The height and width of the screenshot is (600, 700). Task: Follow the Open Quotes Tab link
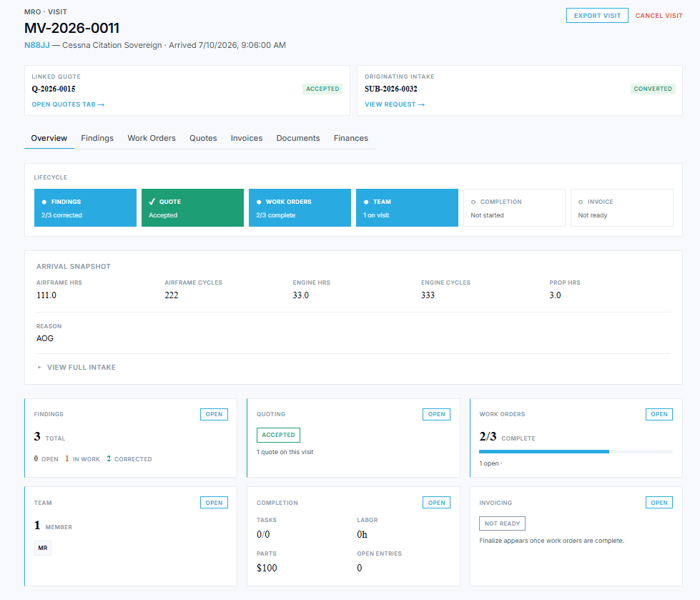point(68,104)
